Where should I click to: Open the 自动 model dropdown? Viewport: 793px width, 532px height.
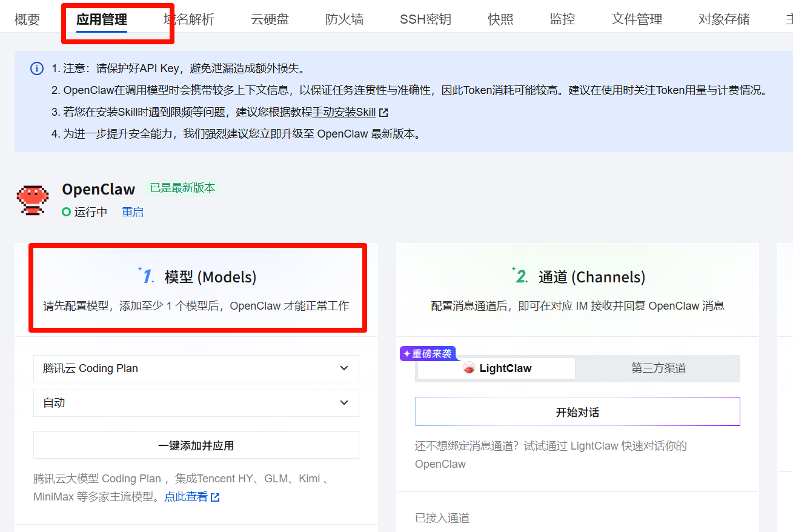196,403
